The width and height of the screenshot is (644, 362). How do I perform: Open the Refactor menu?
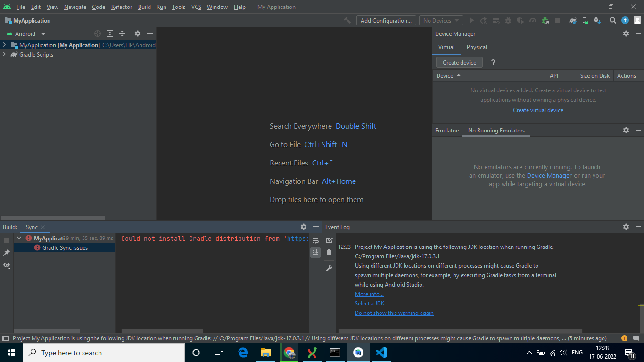pyautogui.click(x=122, y=7)
